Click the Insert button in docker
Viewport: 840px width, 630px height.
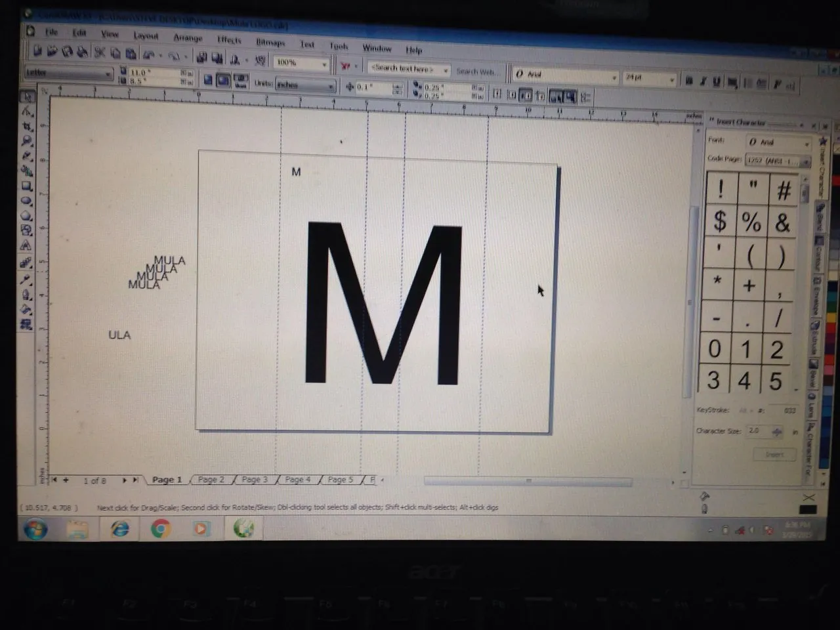click(x=774, y=454)
